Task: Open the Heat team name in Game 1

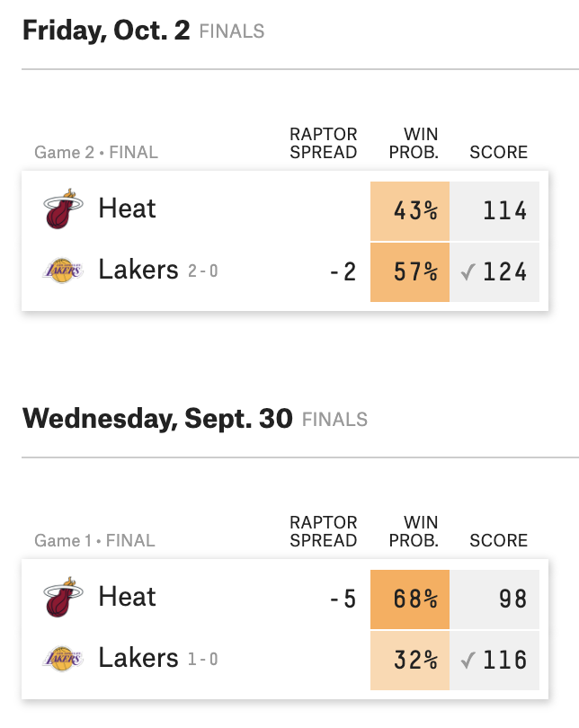Action: 127,597
